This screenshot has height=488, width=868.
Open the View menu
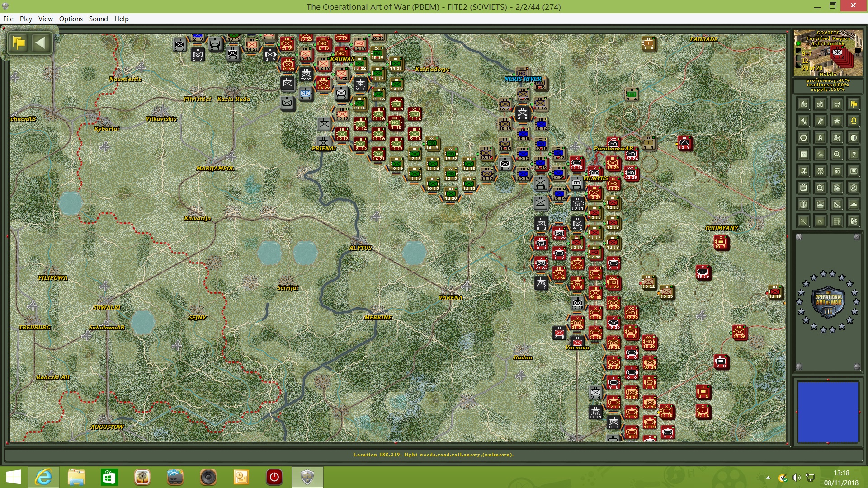46,19
